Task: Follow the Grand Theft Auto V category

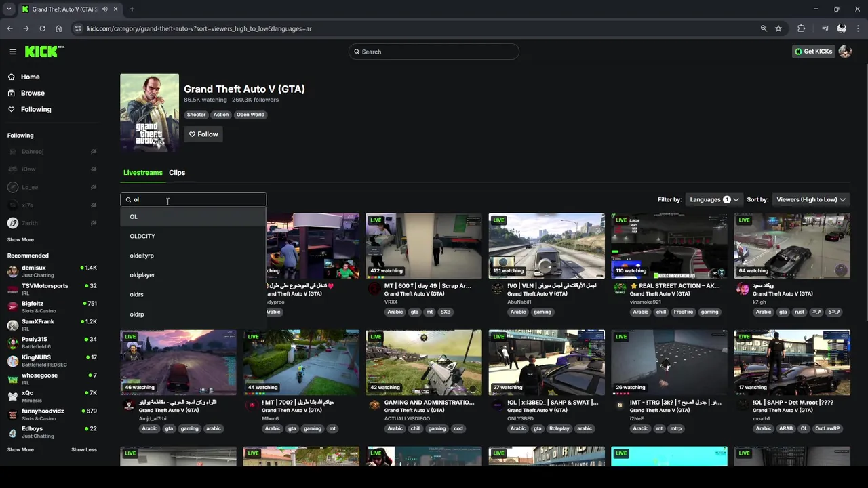Action: pos(203,134)
